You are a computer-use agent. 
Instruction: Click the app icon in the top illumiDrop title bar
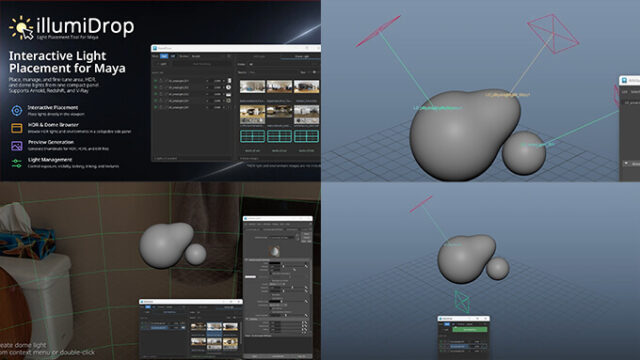155,48
